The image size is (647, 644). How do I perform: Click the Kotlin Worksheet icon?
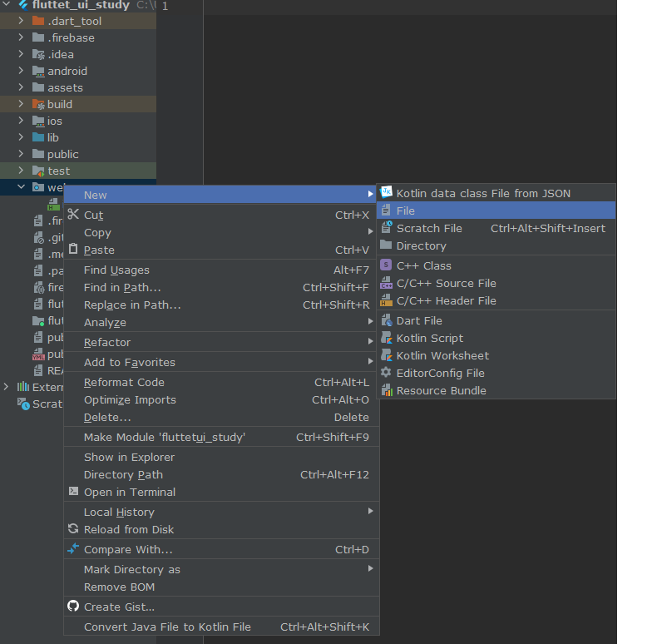click(387, 355)
